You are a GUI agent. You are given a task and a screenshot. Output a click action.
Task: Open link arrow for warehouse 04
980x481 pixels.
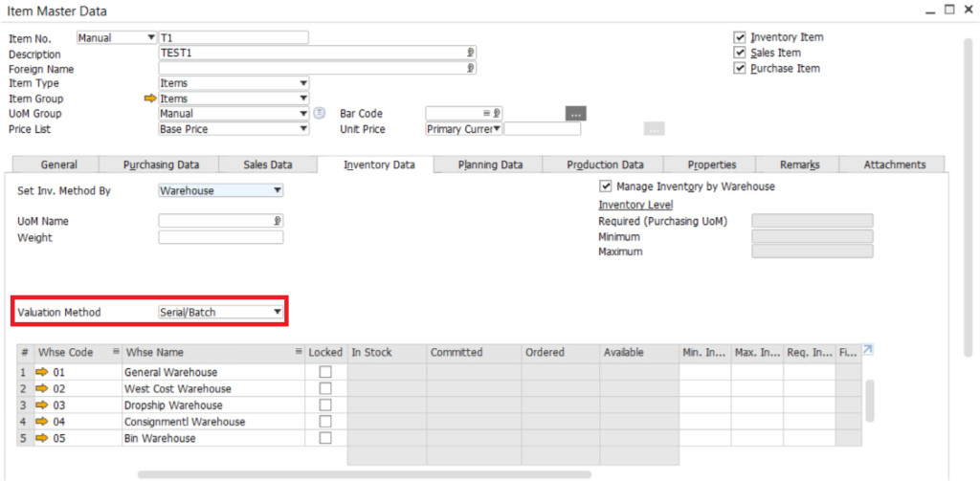(x=42, y=422)
